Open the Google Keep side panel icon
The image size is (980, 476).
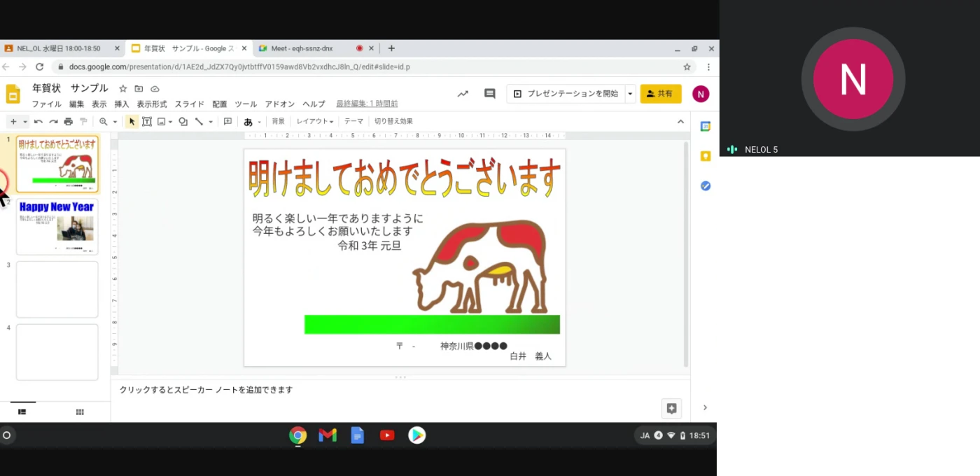706,156
